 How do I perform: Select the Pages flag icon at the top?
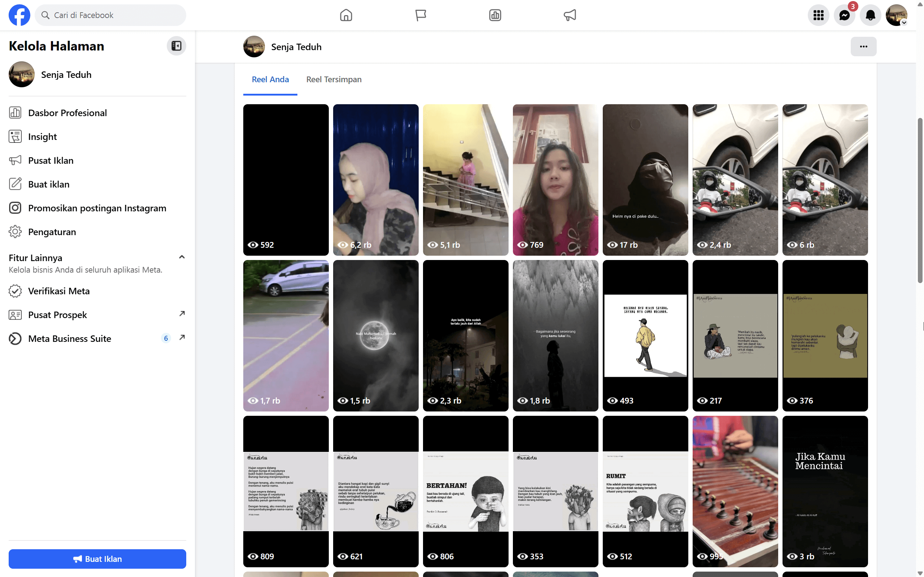[420, 15]
